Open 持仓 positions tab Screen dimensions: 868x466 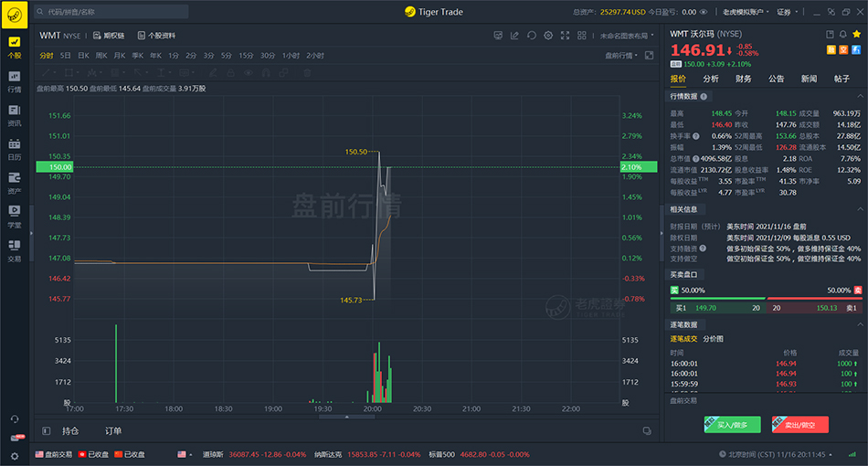pos(70,431)
